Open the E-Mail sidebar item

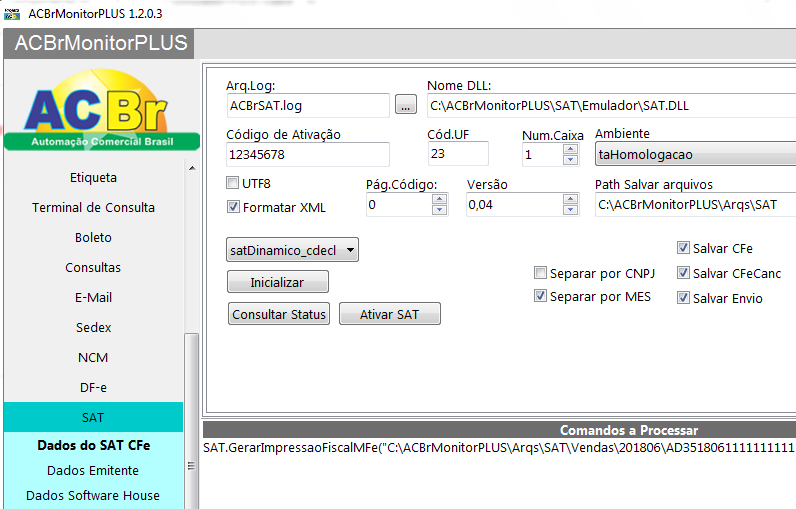pyautogui.click(x=93, y=297)
